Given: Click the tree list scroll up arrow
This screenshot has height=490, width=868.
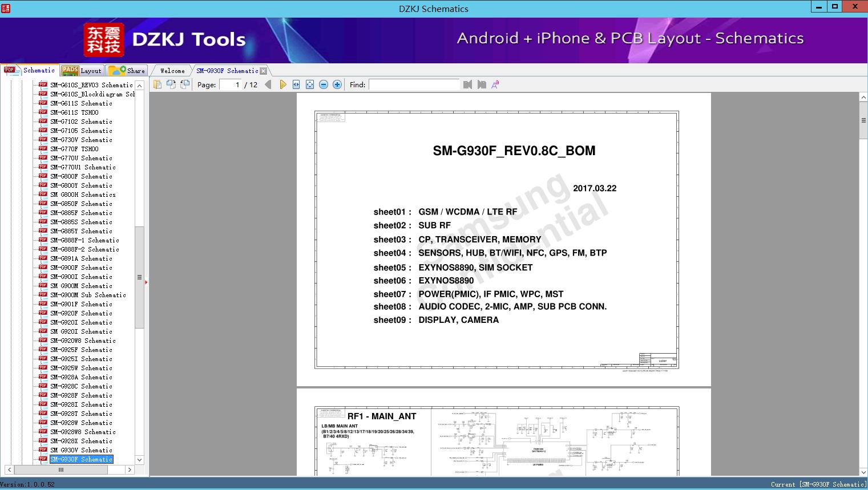Looking at the screenshot, I should click(139, 85).
